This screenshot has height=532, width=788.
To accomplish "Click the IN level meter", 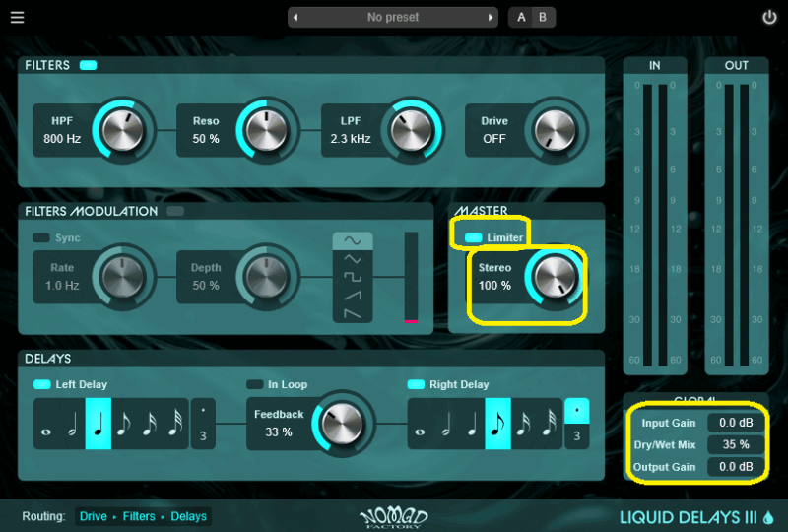I will point(655,225).
